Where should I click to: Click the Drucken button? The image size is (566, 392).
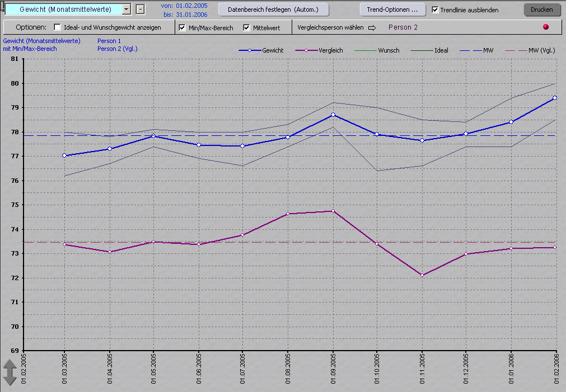click(x=541, y=10)
